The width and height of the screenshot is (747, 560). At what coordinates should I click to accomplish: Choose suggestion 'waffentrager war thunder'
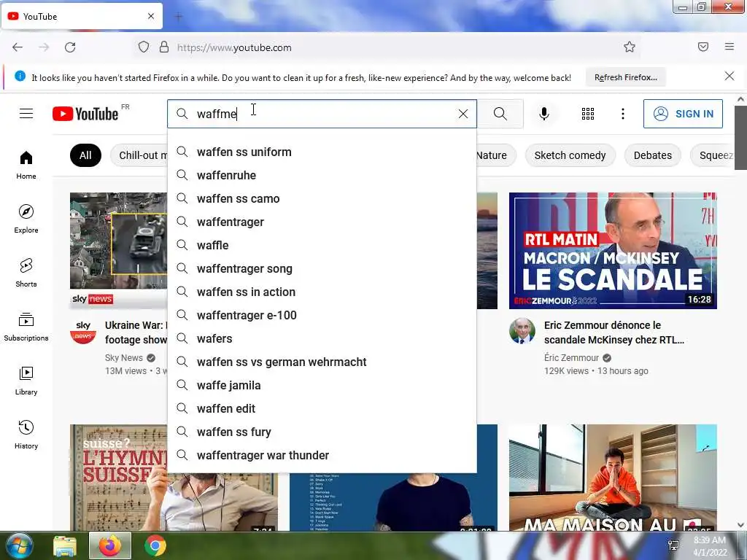[322, 455]
